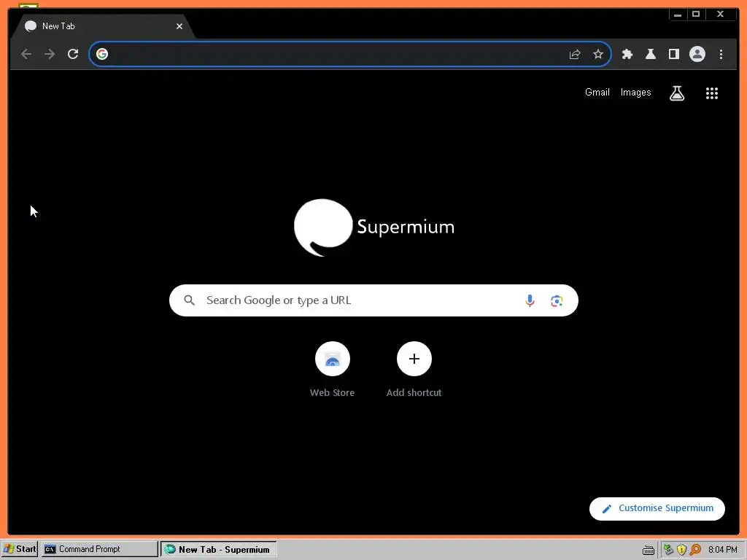Click the Google icon in the address bar
Screen dimensions: 747x560
102,54
